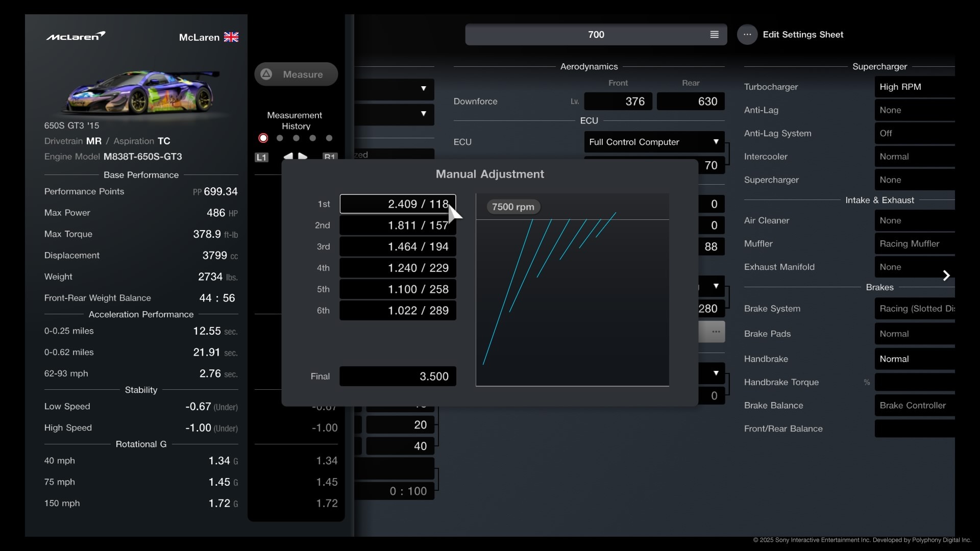
Task: Select the Brake Balance Brake Controller option
Action: click(x=915, y=406)
